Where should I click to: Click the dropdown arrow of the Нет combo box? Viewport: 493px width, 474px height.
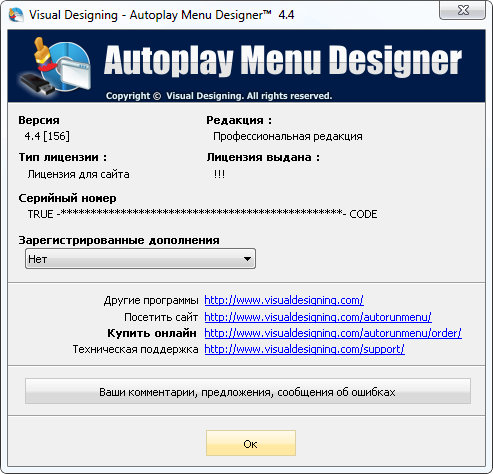click(247, 259)
